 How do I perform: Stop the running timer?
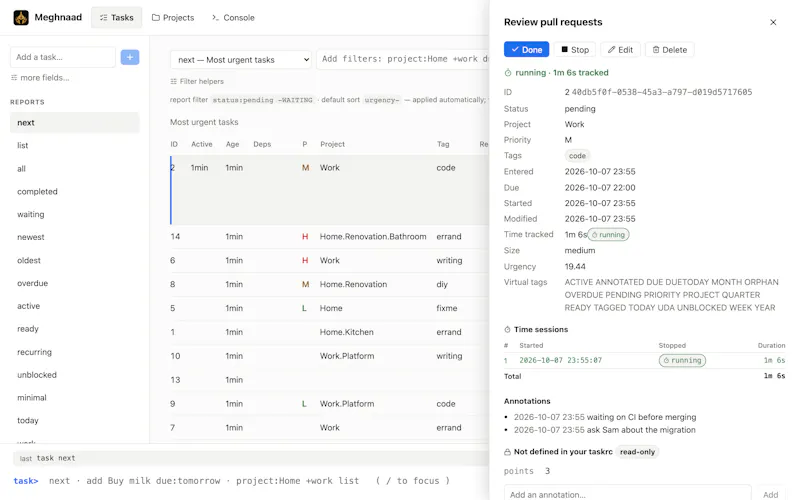point(575,49)
